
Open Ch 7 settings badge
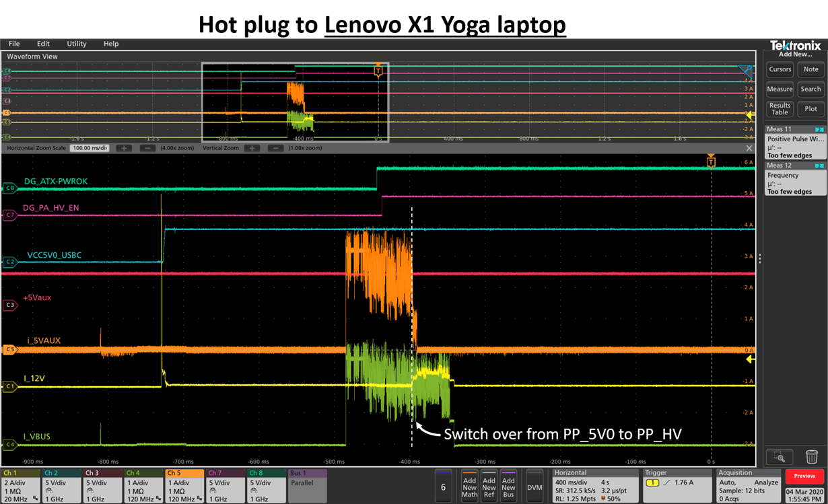pyautogui.click(x=226, y=486)
